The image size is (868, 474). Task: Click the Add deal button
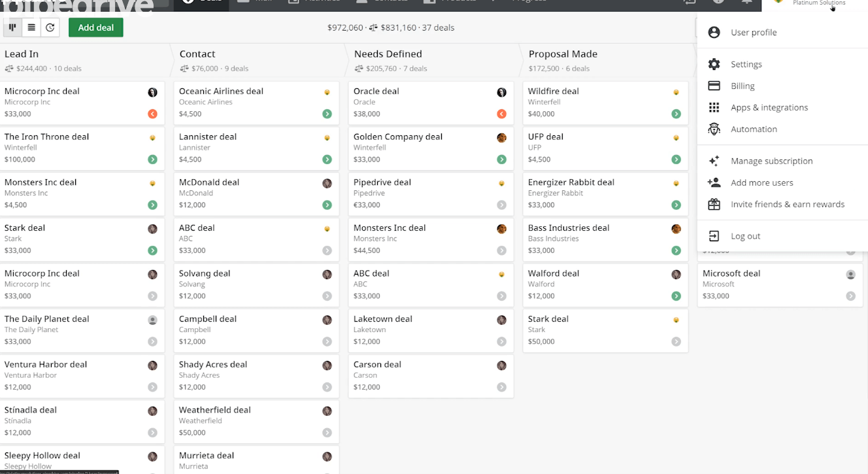point(95,27)
